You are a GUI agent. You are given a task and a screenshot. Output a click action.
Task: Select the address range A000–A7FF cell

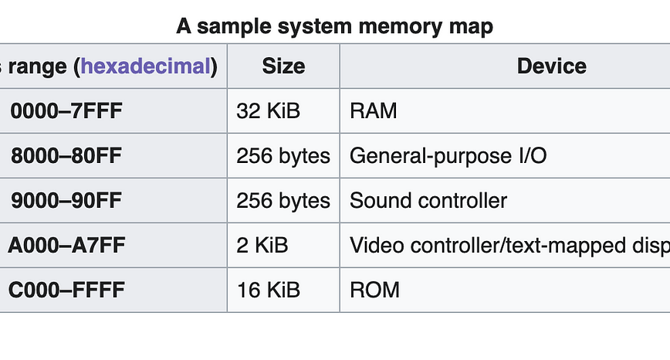(113, 245)
